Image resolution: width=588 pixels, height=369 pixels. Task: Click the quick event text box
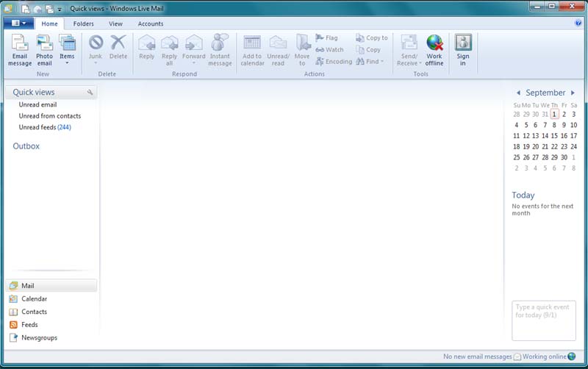coord(544,320)
